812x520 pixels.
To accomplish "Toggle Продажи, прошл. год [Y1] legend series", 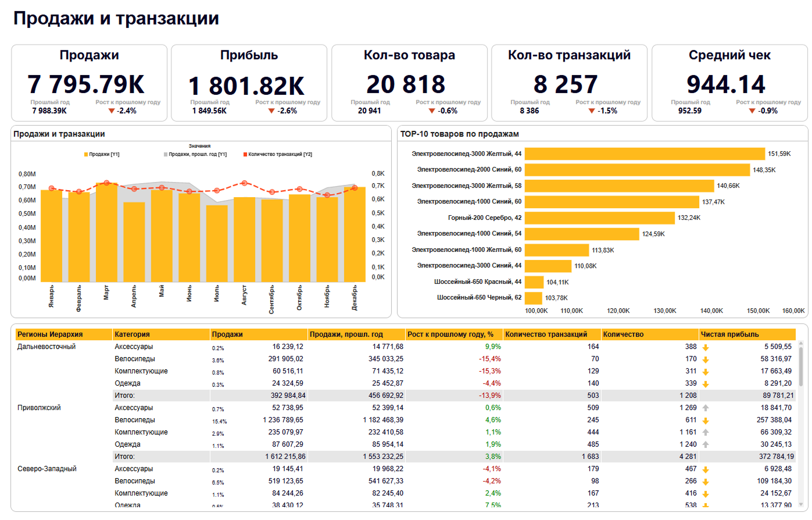I will click(195, 155).
